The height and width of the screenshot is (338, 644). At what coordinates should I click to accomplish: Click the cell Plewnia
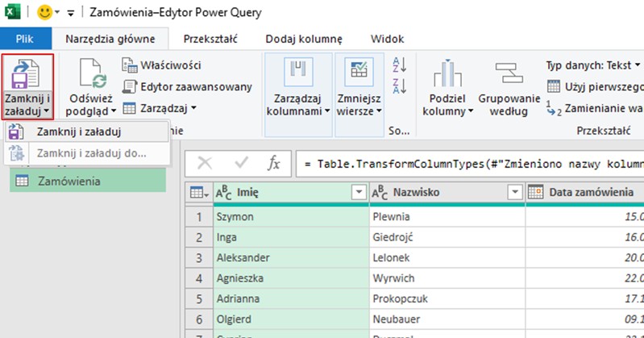tap(447, 216)
